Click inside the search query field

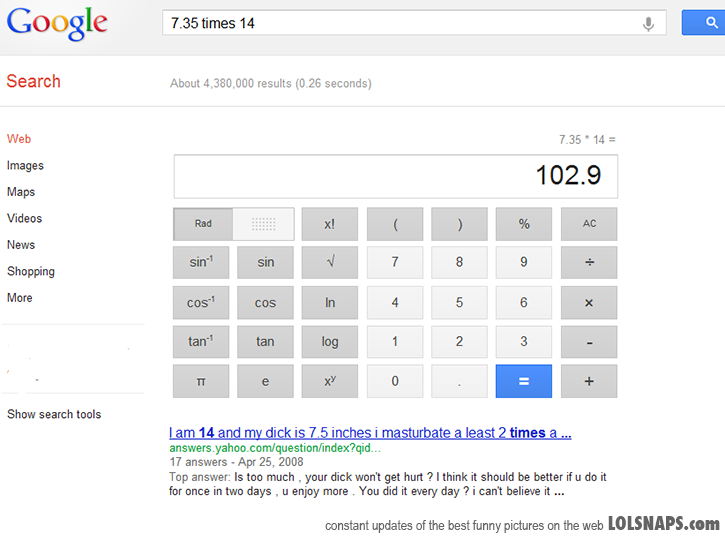(400, 23)
